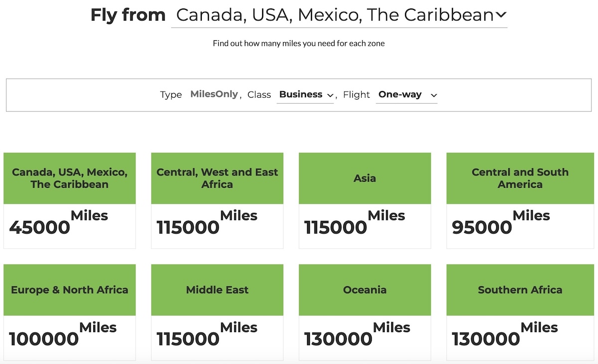
Task: Click the chevron beside The Caribbean
Action: pos(501,15)
